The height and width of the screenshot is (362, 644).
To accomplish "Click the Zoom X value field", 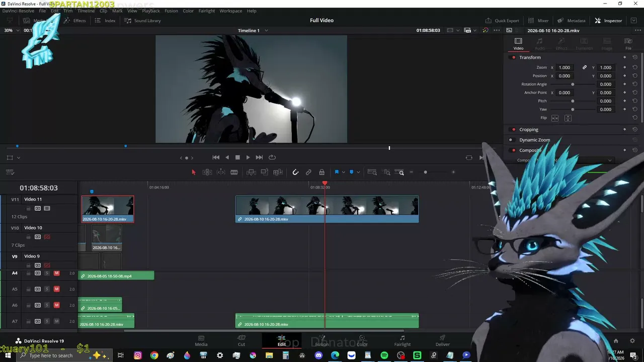I will point(565,67).
